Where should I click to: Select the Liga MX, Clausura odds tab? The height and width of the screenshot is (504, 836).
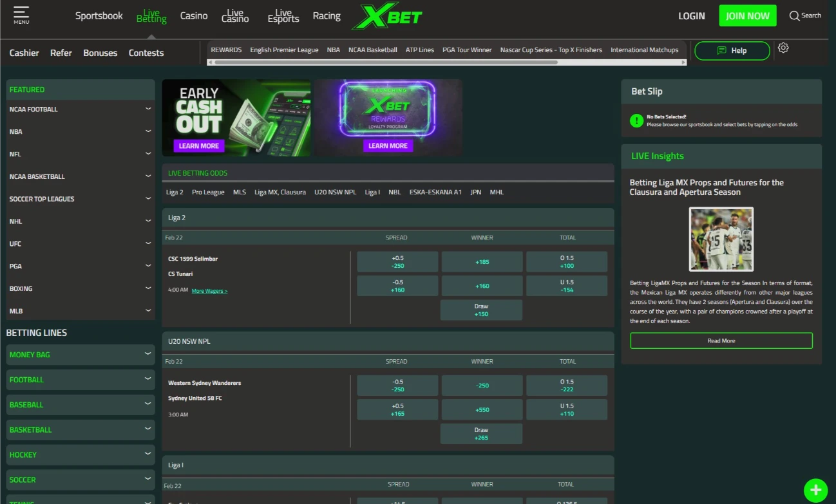tap(280, 191)
